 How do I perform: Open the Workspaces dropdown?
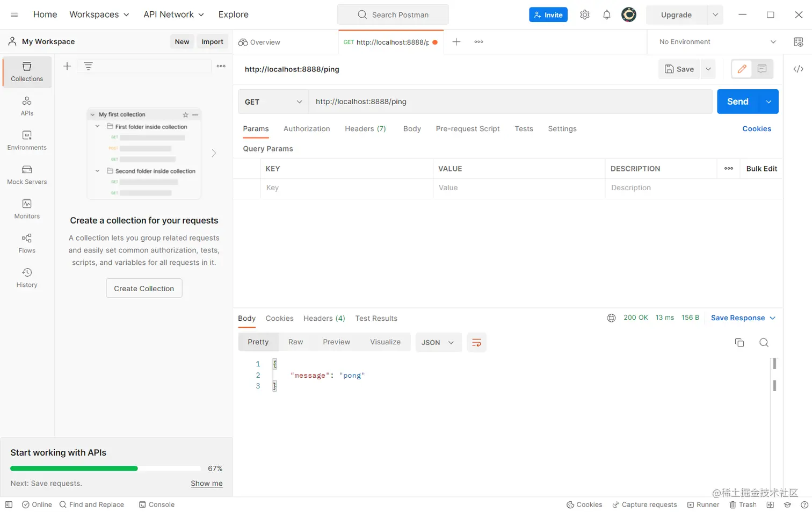99,15
